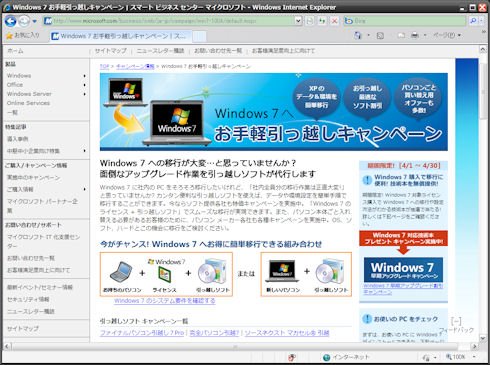Click the Home icon in command bar

358,35
